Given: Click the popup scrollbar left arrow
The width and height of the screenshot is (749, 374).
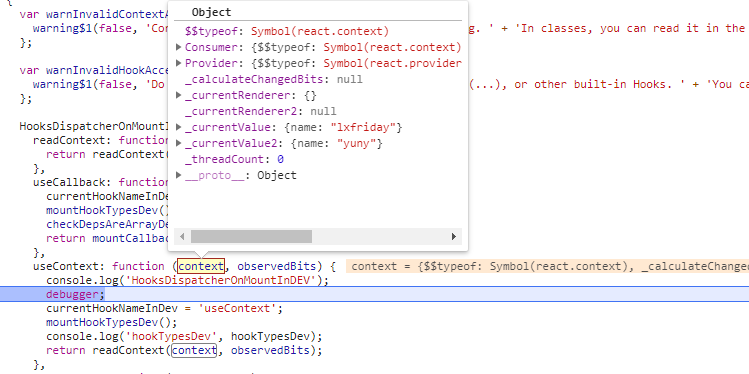Looking at the screenshot, I should (182, 236).
